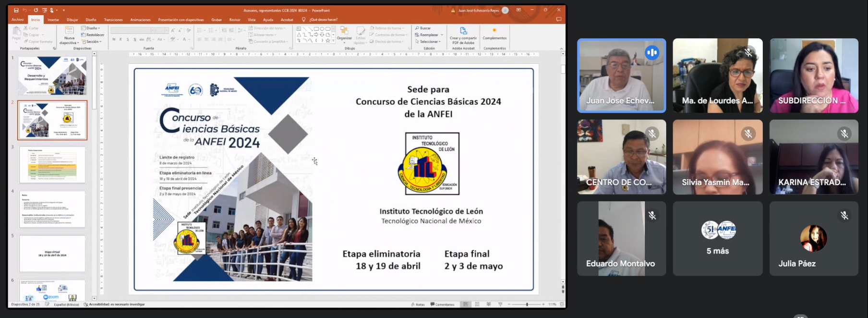Click the fit slide to window icon
868x318 pixels.
(x=562, y=305)
